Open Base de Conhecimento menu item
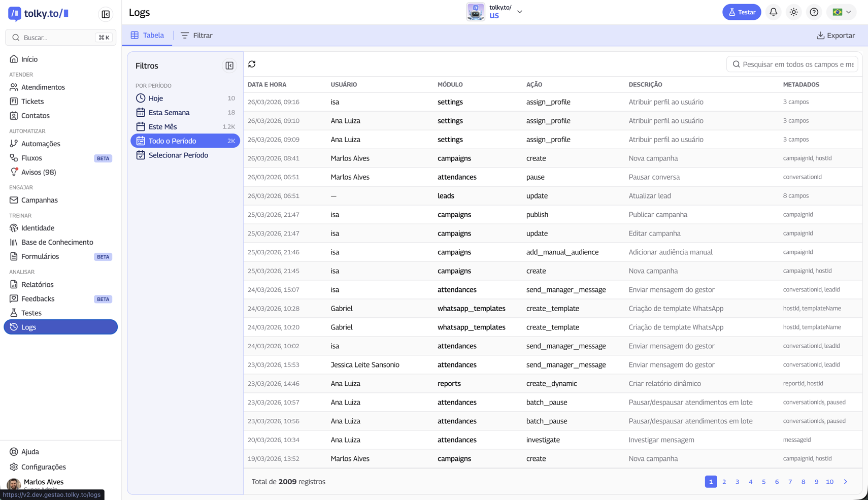The height and width of the screenshot is (500, 868). tap(57, 242)
